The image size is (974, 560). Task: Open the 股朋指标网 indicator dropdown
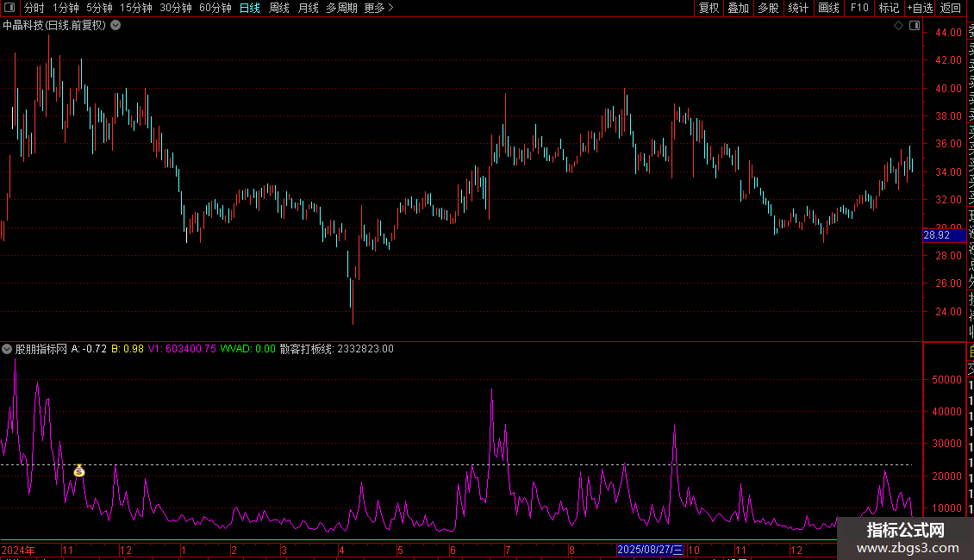7,349
